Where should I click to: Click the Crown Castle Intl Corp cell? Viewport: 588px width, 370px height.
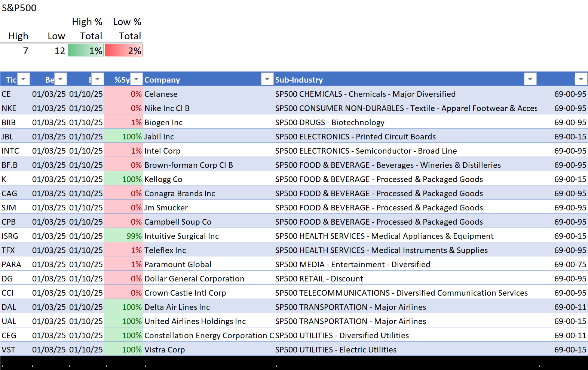pyautogui.click(x=208, y=293)
